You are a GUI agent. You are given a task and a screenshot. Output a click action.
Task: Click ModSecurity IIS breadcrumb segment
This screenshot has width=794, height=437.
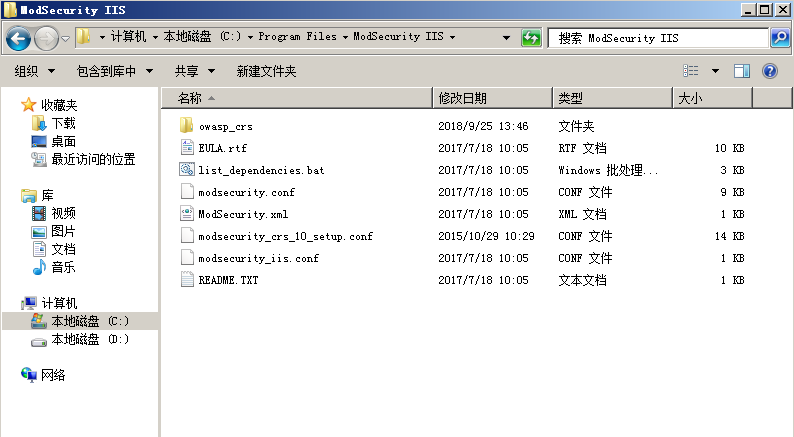click(x=399, y=36)
